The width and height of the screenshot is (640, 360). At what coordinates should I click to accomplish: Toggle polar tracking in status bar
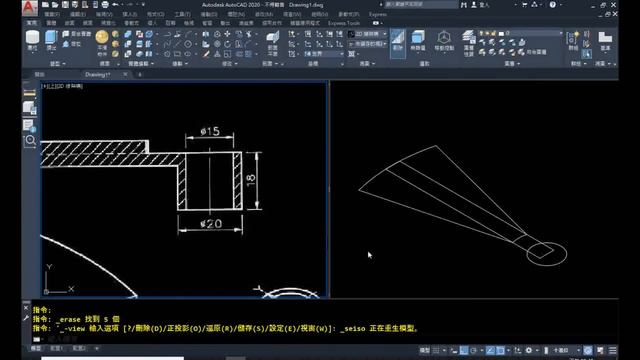click(x=473, y=350)
